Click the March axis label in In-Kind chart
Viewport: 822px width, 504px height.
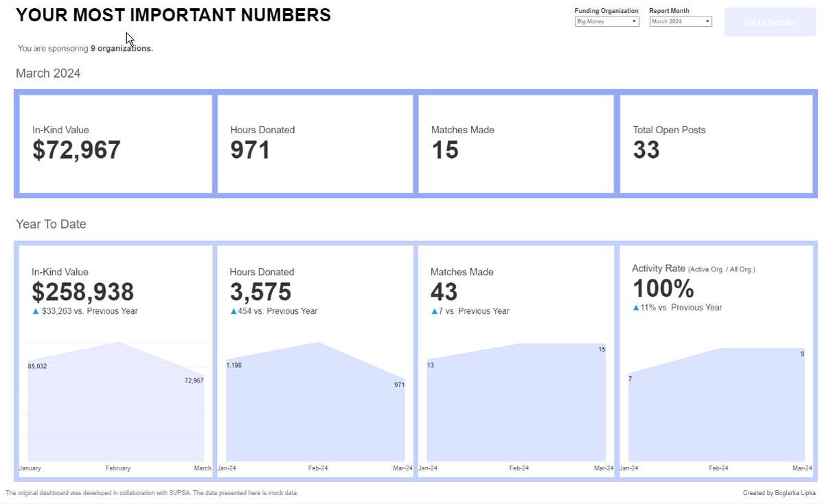[x=203, y=468]
